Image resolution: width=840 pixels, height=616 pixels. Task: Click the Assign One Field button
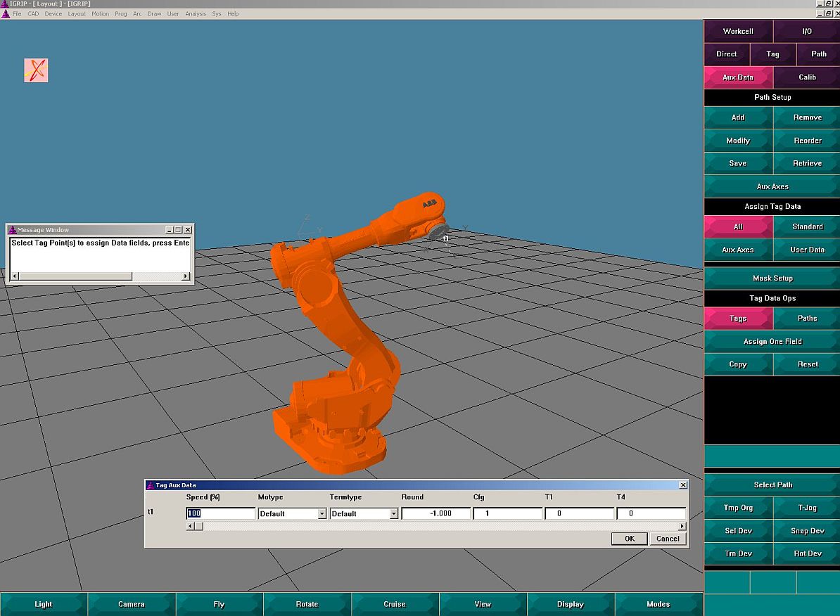[772, 341]
